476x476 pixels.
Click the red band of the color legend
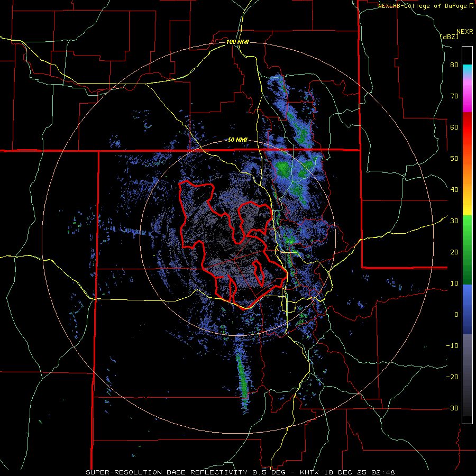(467, 135)
